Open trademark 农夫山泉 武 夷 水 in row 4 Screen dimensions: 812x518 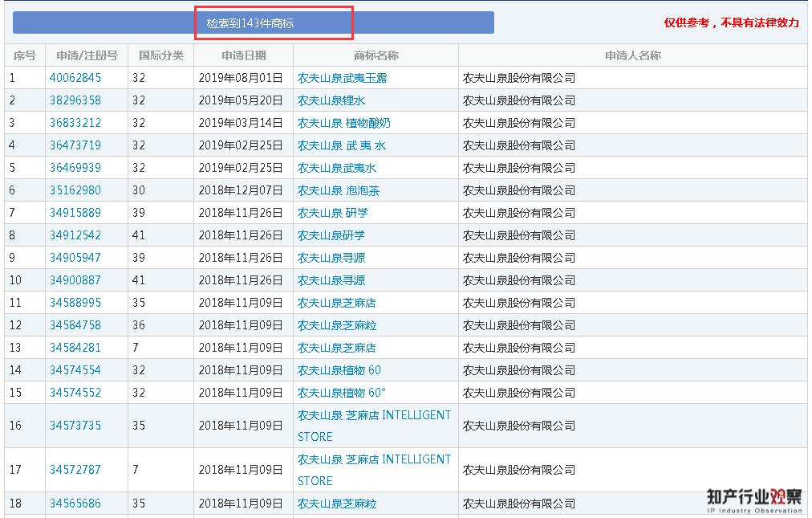[342, 145]
